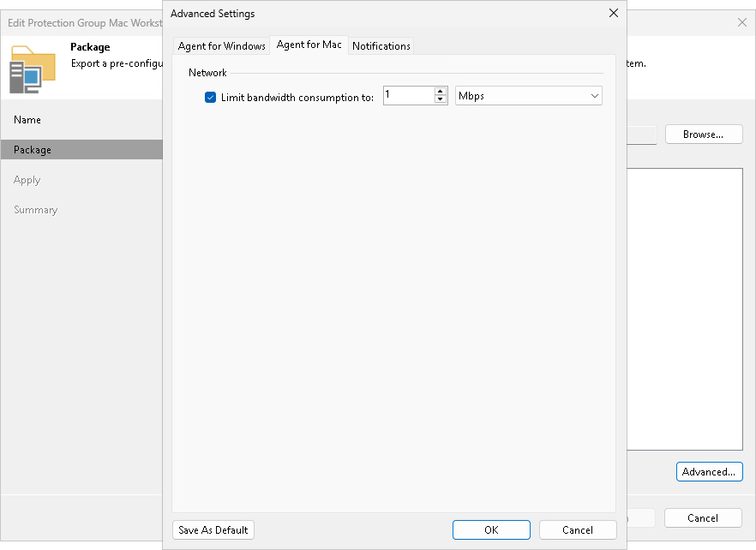Click Advanced... in the Edit Protection Group window

point(709,472)
